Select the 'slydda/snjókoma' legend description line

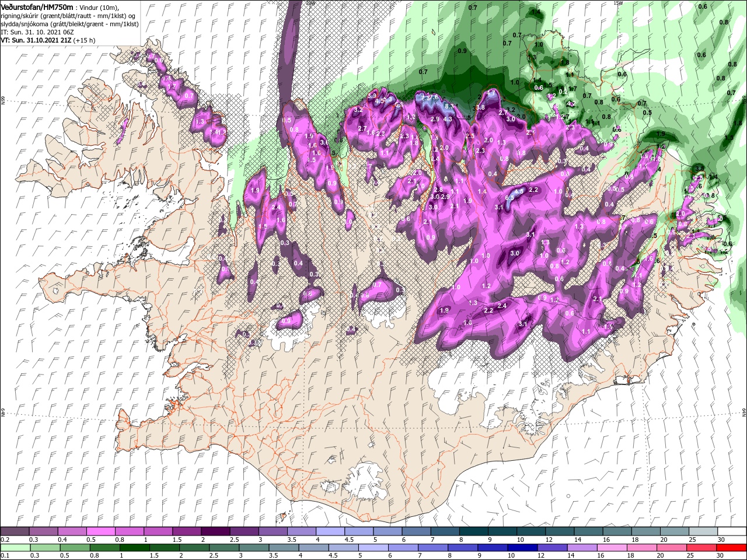click(x=69, y=24)
